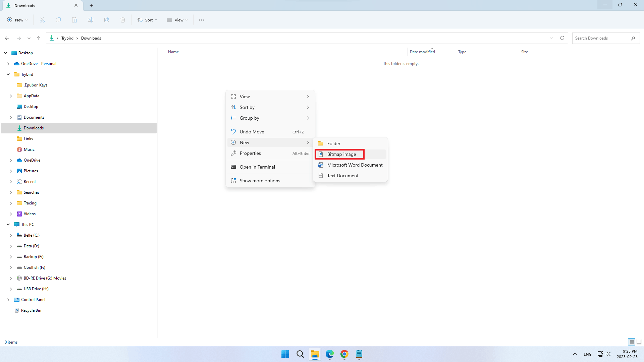The width and height of the screenshot is (644, 362).
Task: Choose Text Document in New submenu
Action: [x=343, y=176]
